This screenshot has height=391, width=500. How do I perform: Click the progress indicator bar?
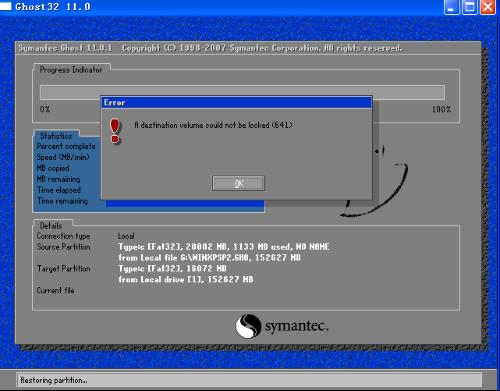click(242, 92)
